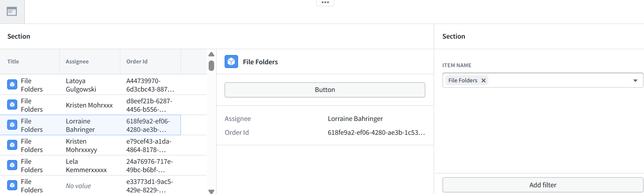Click the wide Button in detail panel
This screenshot has width=644, height=194.
click(325, 90)
